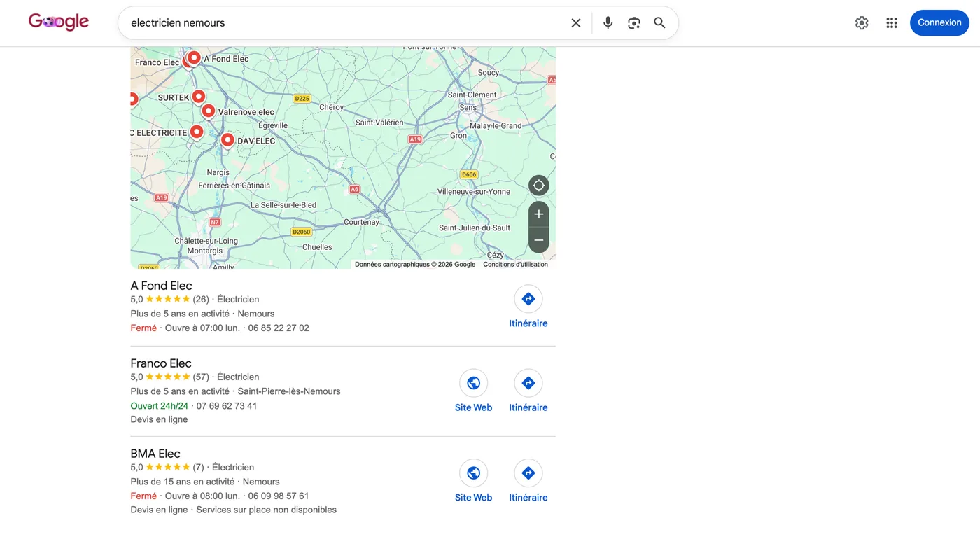Click the Connexion sign-in button
Viewport: 980px width, 537px height.
[939, 22]
